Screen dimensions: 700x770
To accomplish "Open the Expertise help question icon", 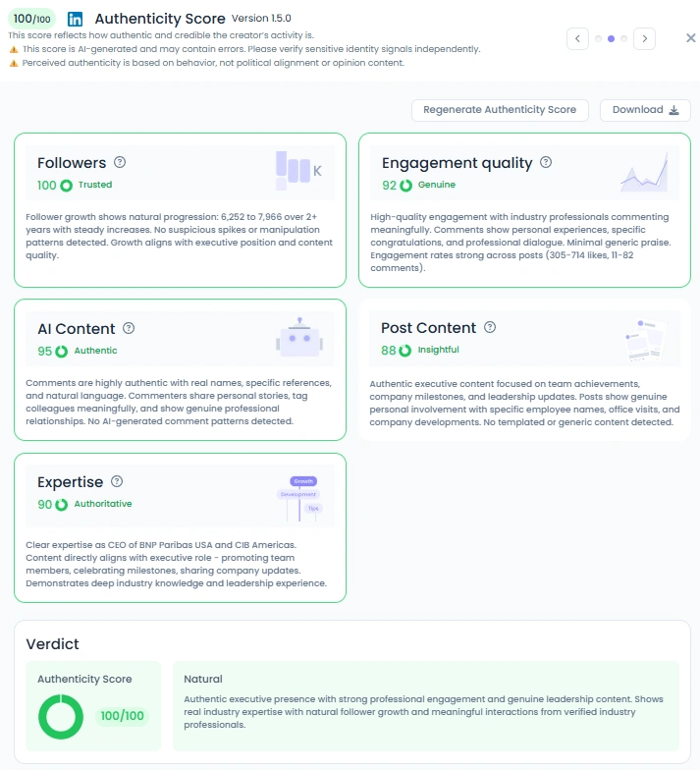I will [x=117, y=481].
